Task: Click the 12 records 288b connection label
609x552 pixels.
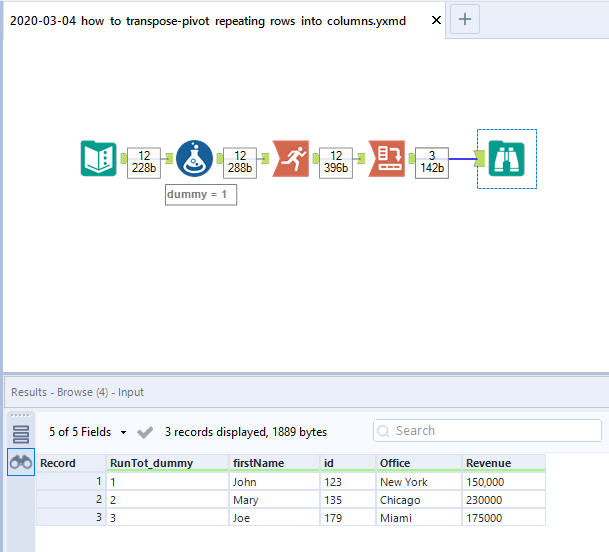Action: (x=240, y=163)
